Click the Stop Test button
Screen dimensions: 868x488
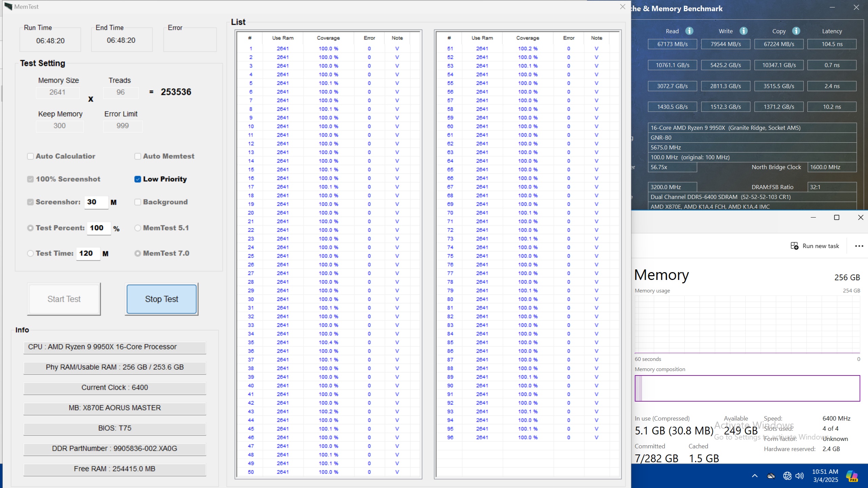(161, 299)
